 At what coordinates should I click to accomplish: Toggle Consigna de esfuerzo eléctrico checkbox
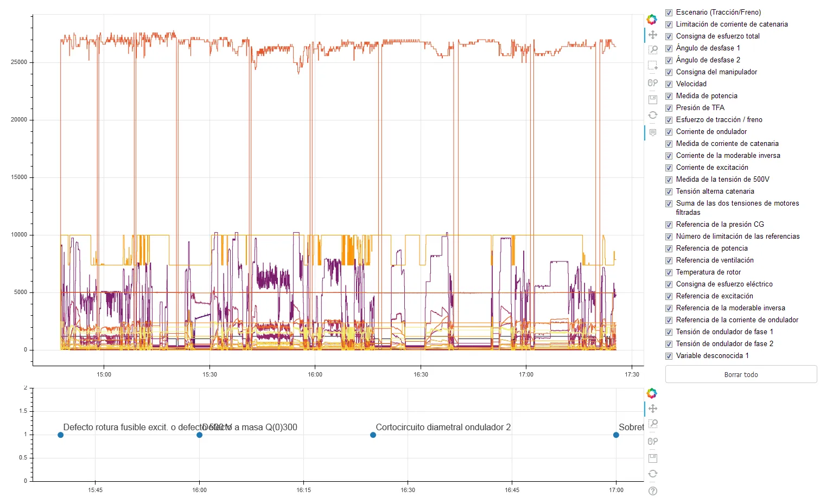669,284
